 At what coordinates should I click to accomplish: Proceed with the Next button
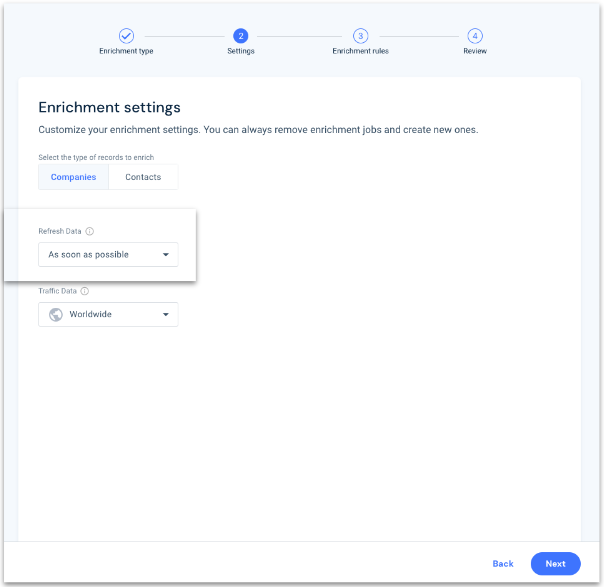(x=555, y=564)
